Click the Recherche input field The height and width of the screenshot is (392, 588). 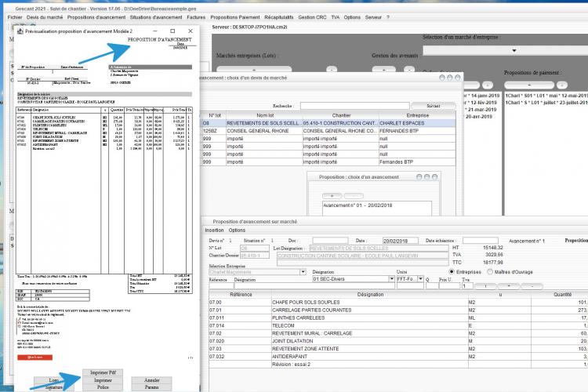click(x=354, y=106)
